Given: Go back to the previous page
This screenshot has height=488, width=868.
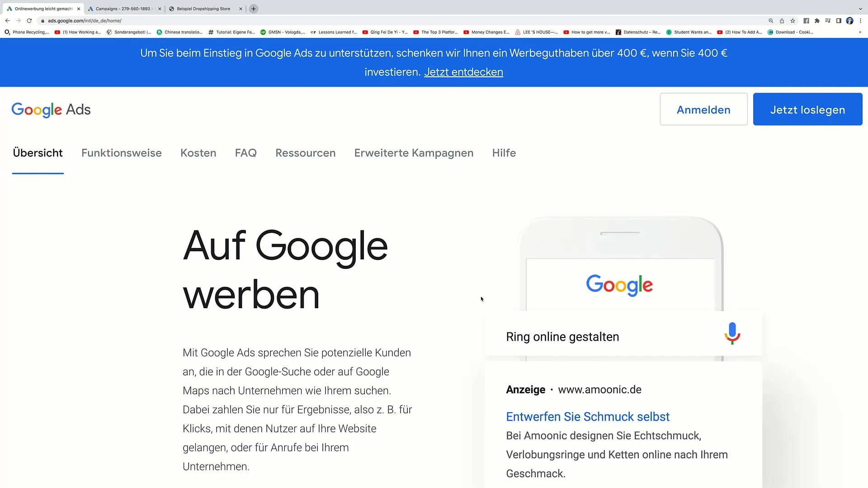Looking at the screenshot, I should pyautogui.click(x=7, y=21).
